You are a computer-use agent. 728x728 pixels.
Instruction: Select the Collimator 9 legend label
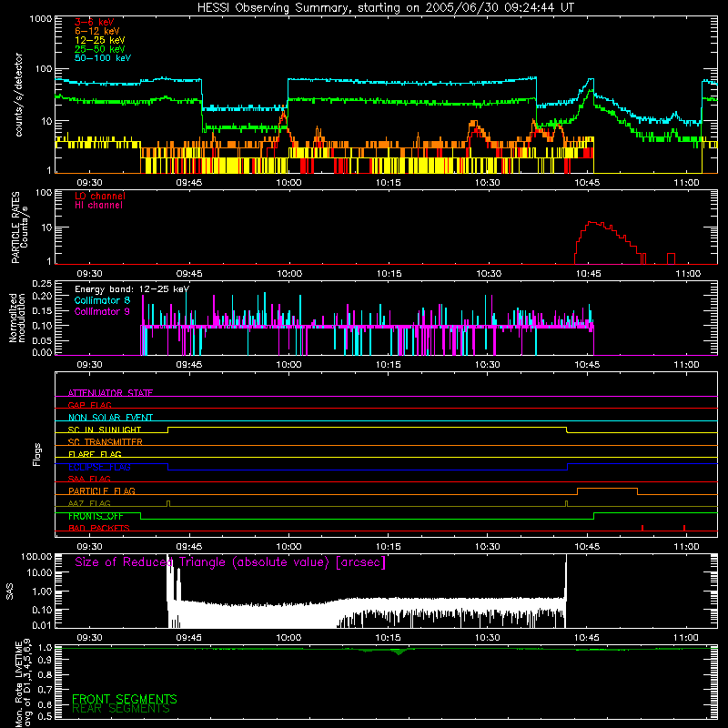pos(102,311)
